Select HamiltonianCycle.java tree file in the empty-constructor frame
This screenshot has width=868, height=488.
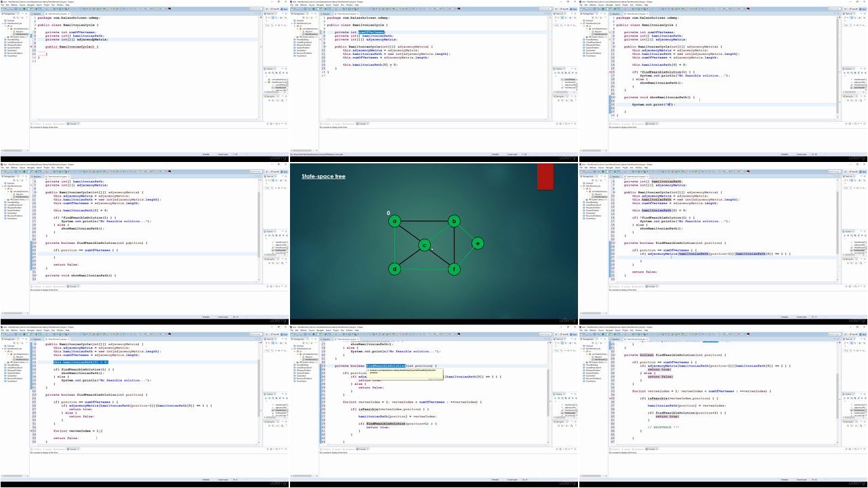(x=22, y=33)
